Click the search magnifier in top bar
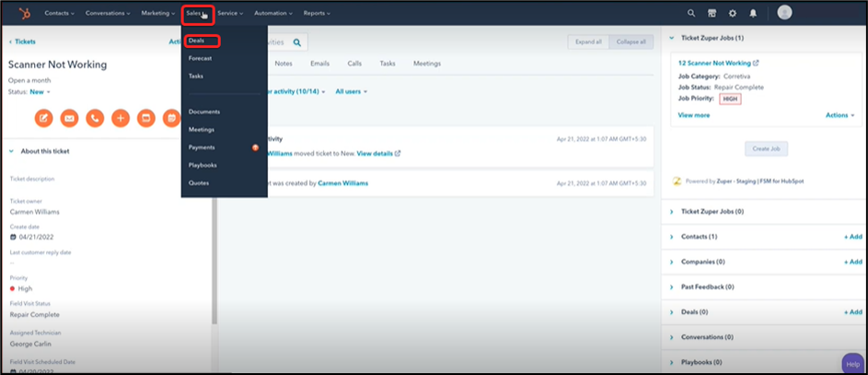868x375 pixels. pyautogui.click(x=691, y=13)
